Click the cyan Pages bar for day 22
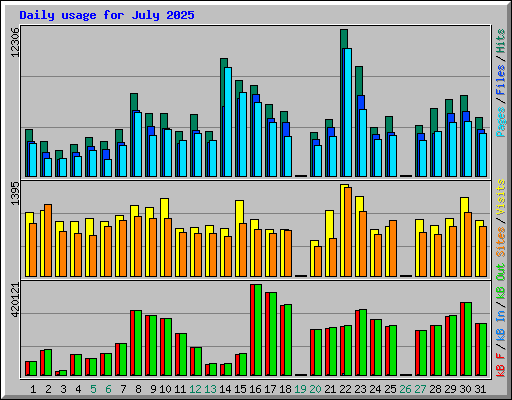This screenshot has width=512, height=400. 348,112
